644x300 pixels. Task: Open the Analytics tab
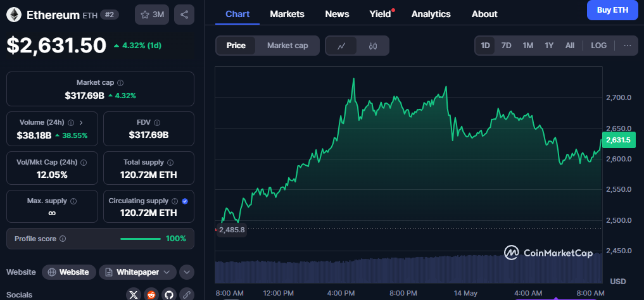tap(431, 14)
